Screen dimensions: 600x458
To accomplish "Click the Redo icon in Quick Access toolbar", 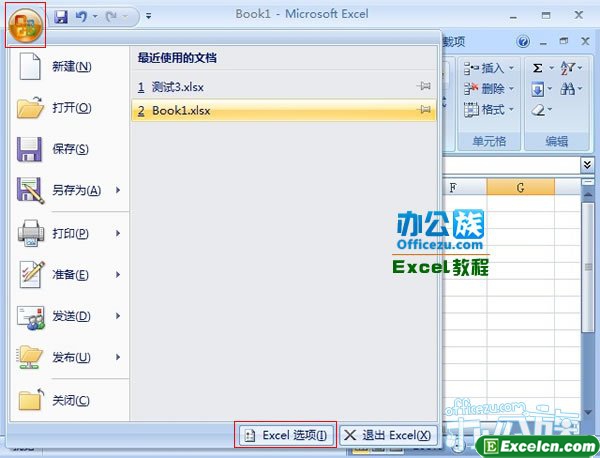I will coord(111,16).
